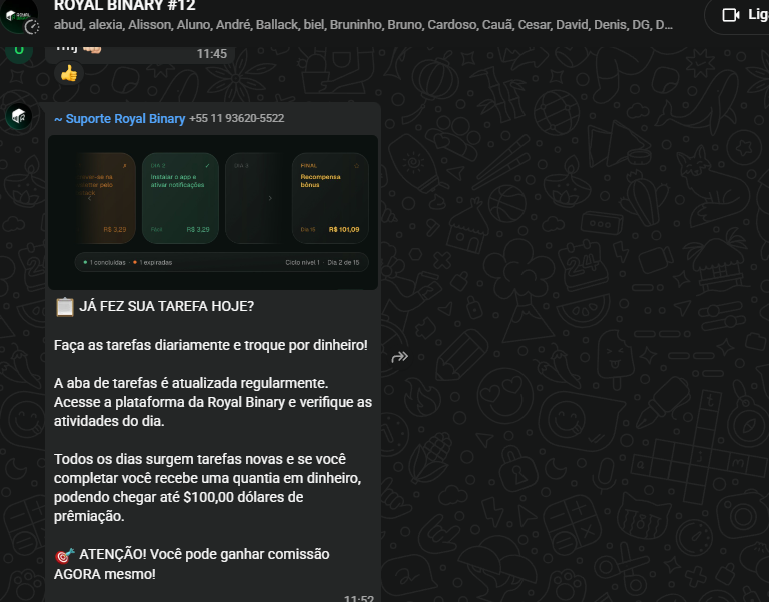
Task: Click the 11:45 timestamp of the top message
Action: (212, 54)
